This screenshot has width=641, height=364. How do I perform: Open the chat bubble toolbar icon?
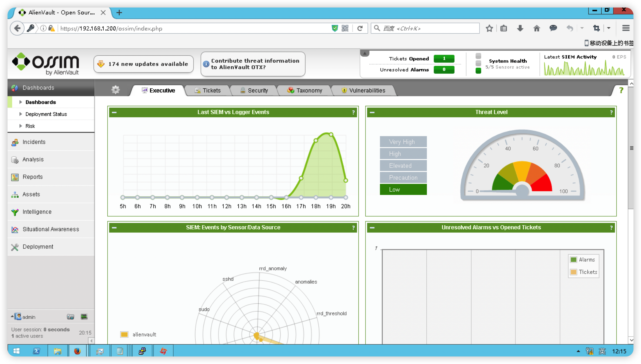click(x=553, y=28)
